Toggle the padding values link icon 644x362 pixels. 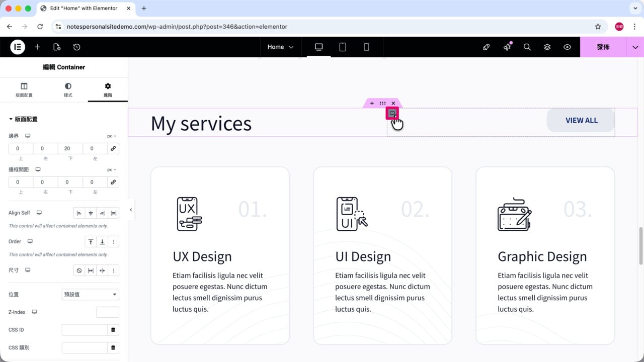(x=113, y=182)
